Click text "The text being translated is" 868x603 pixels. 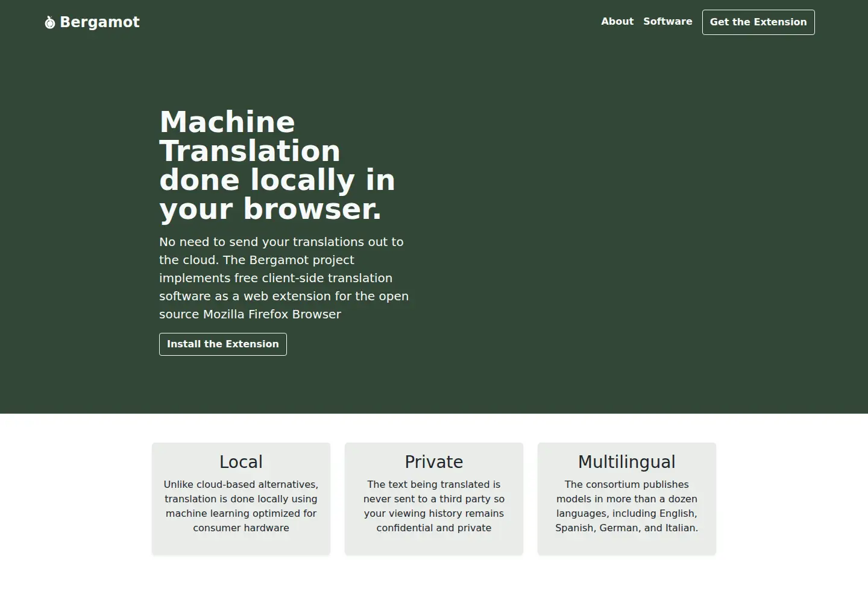tap(434, 485)
